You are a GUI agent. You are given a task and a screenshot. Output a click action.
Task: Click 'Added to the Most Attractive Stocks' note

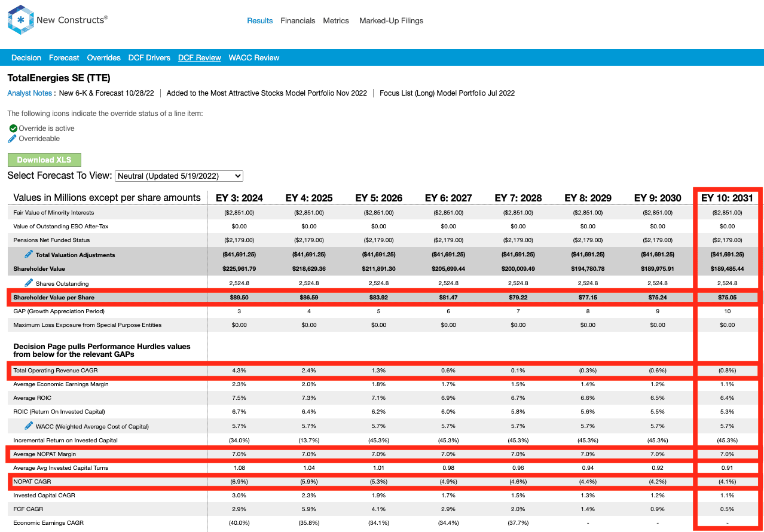267,93
